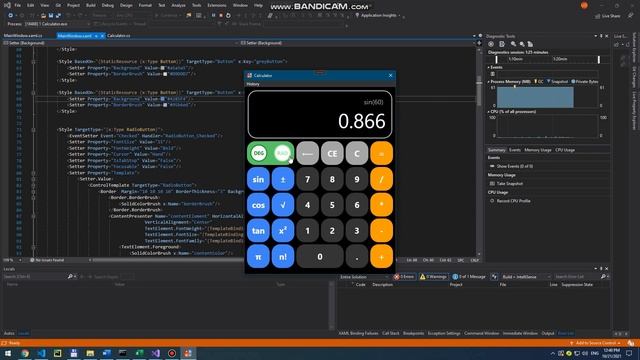Click the calculator digit 5 key
The height and width of the screenshot is (360, 640).
[x=332, y=205]
